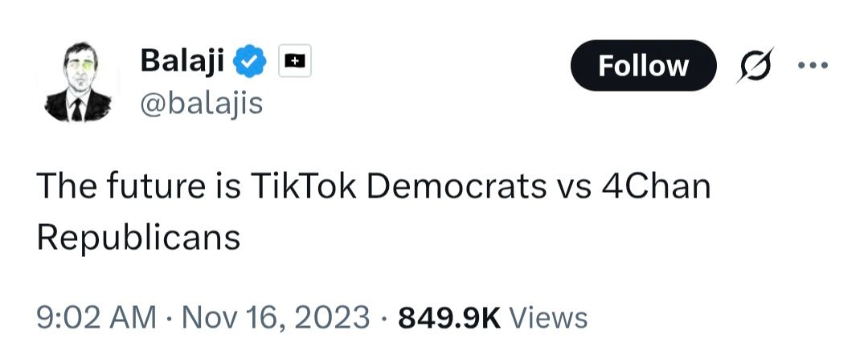Click the 849.9K view count
This screenshot has width=868, height=359.
449,317
